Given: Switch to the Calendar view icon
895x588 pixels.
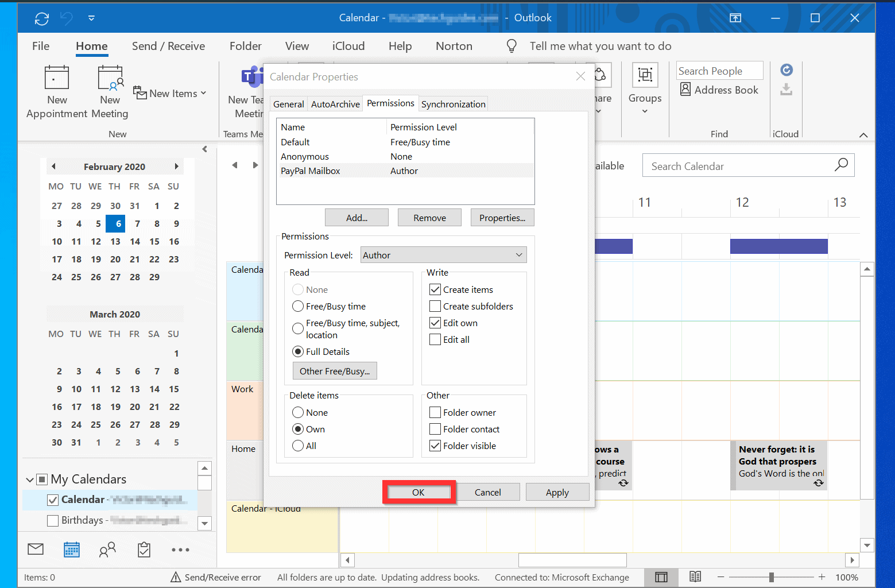Looking at the screenshot, I should point(72,550).
